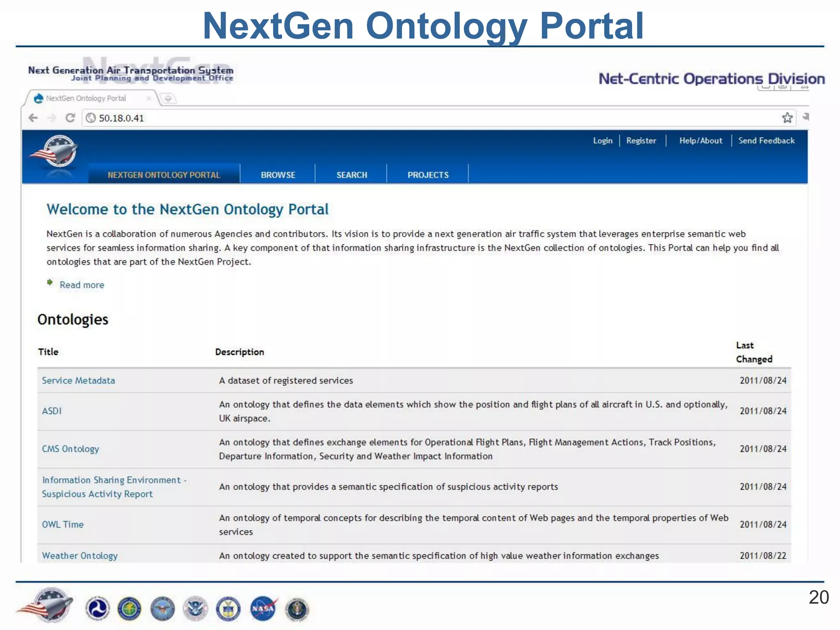840x630 pixels.
Task: Open the OWL Time ontology link
Action: [63, 525]
